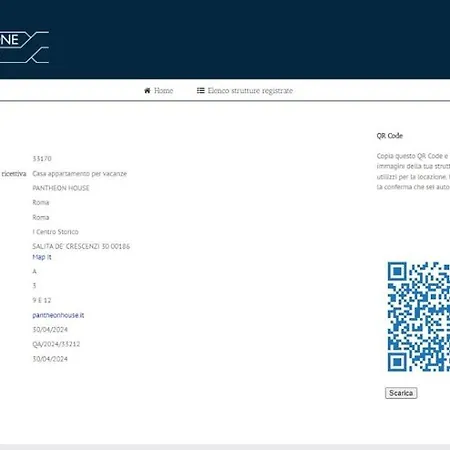Click the dark blue header banner
The width and height of the screenshot is (450, 450).
click(225, 39)
